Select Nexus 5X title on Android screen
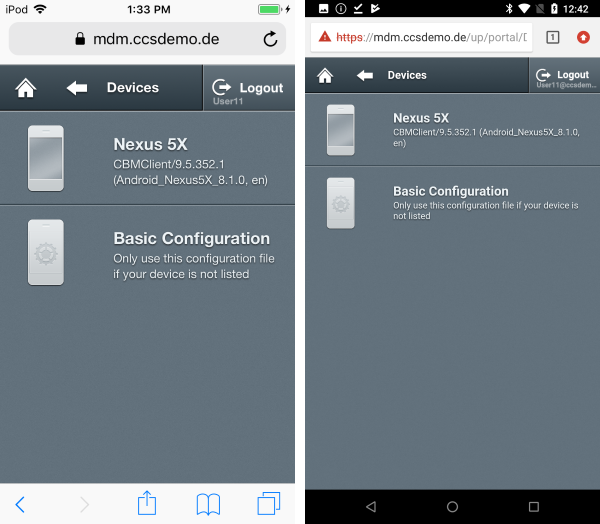 [421, 118]
